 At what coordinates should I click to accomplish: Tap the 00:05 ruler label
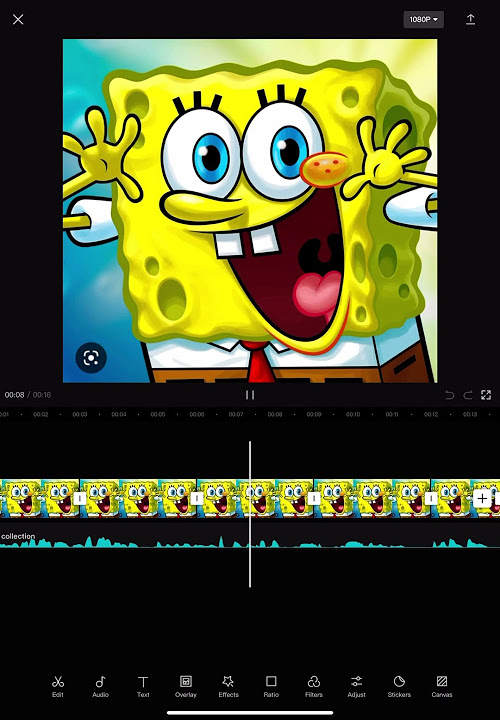[158, 414]
